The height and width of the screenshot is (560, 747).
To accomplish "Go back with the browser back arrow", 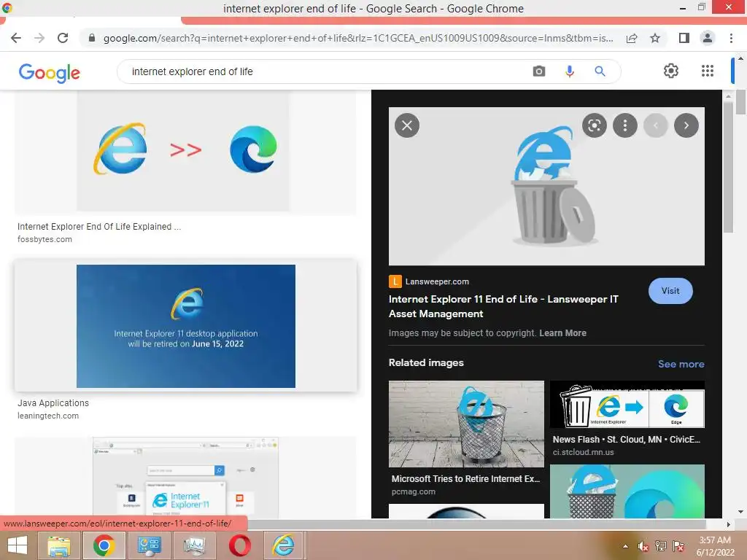I will (x=16, y=38).
